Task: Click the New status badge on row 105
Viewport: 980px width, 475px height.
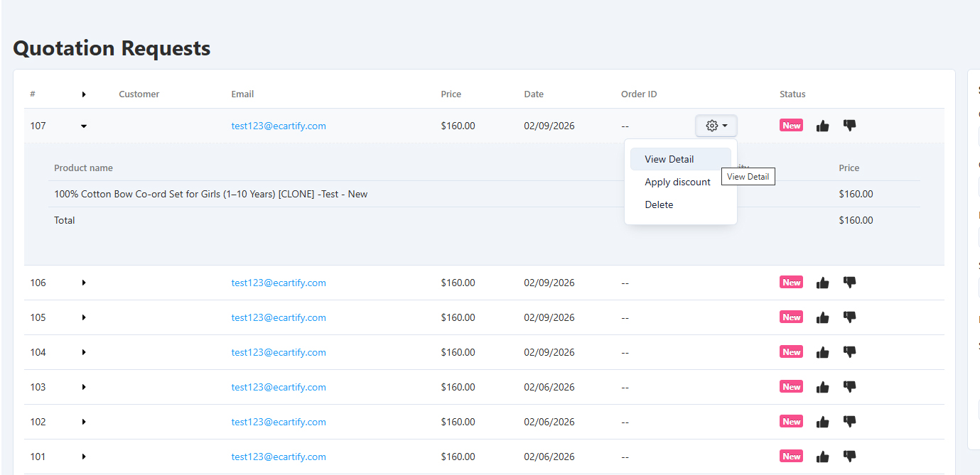Action: 791,317
